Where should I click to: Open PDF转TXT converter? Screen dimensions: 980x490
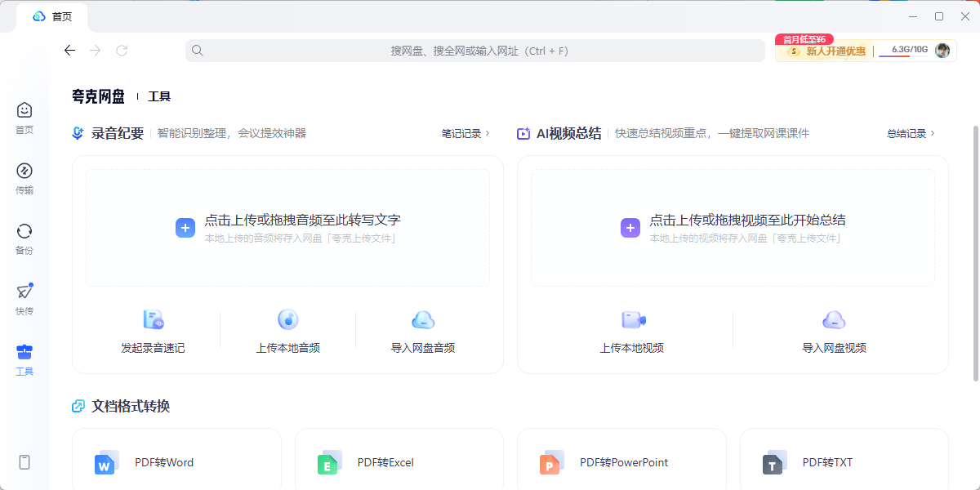[844, 462]
